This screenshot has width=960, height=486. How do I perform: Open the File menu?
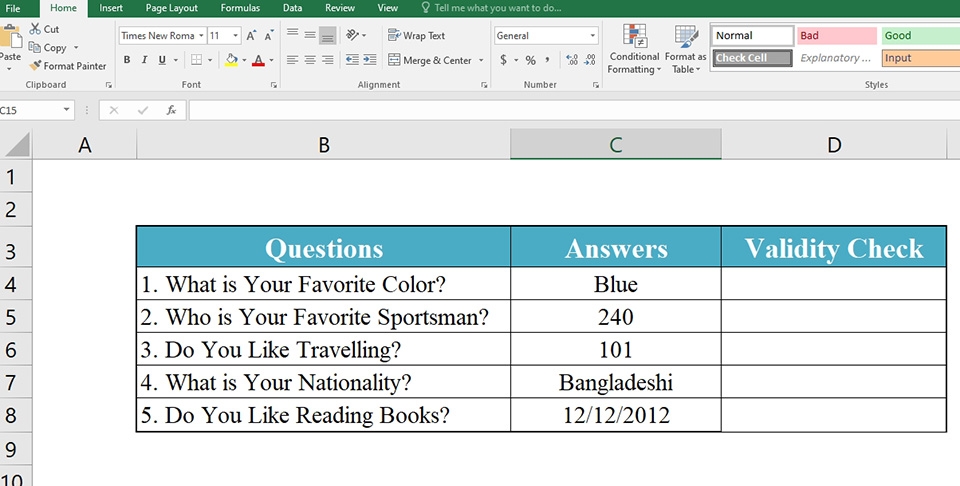point(12,8)
